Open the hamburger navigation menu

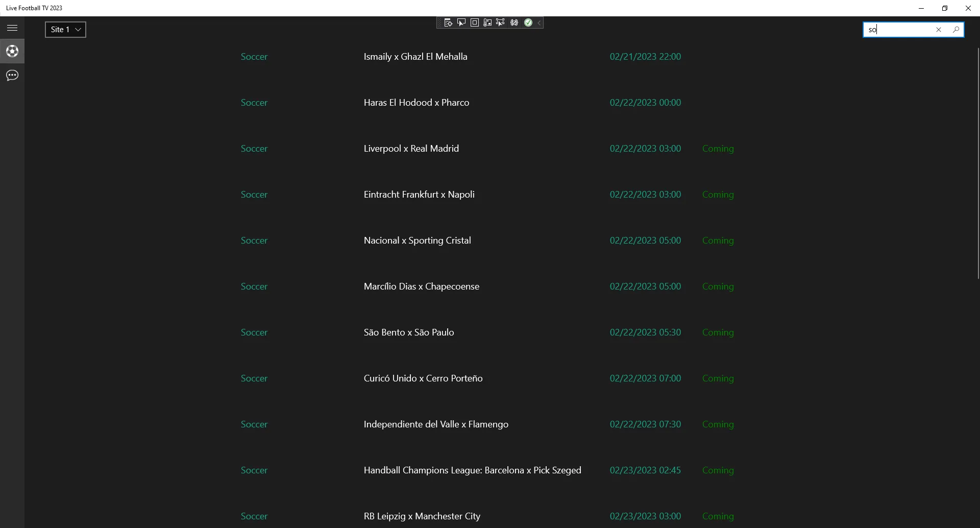(x=12, y=28)
